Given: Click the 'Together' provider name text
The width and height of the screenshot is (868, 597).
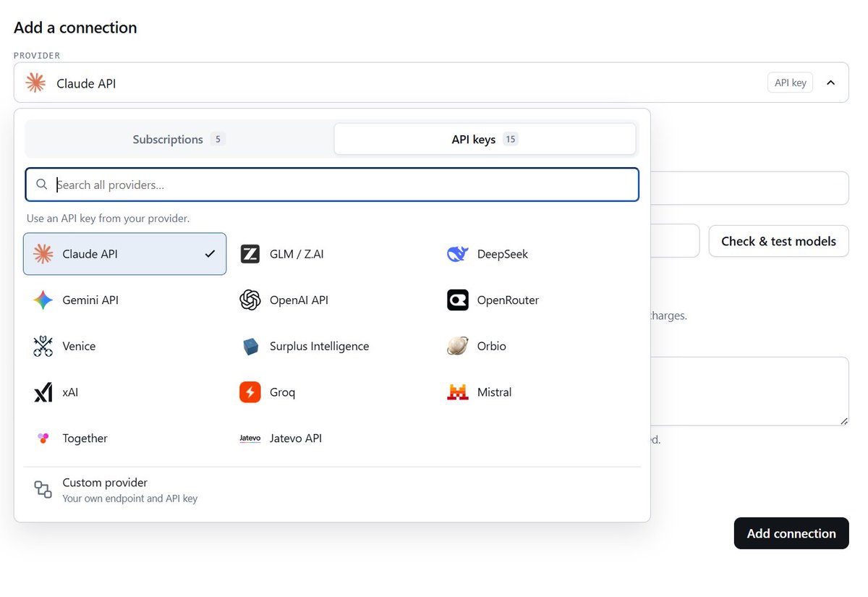Looking at the screenshot, I should (x=85, y=439).
